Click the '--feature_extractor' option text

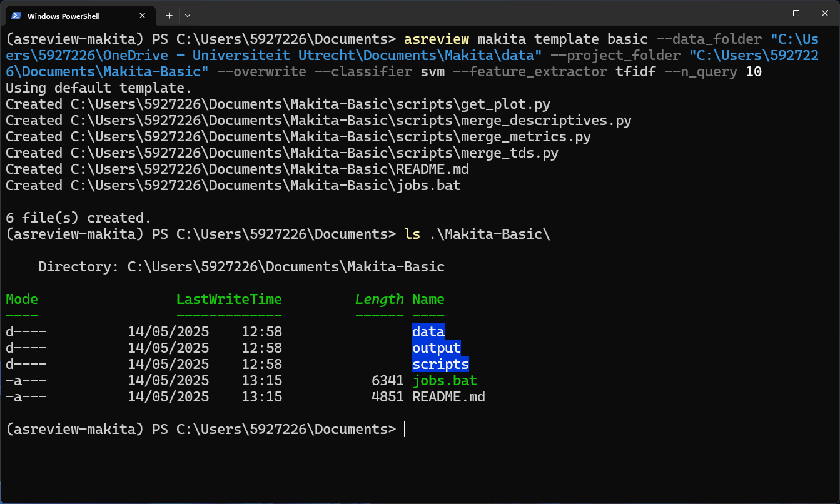(x=530, y=71)
